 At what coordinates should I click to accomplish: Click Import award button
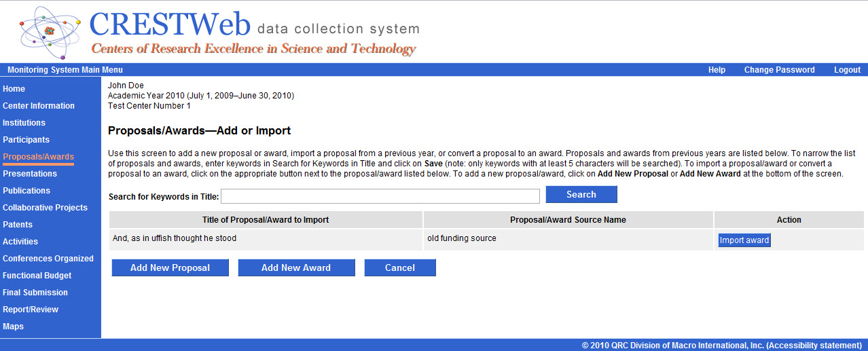point(744,240)
